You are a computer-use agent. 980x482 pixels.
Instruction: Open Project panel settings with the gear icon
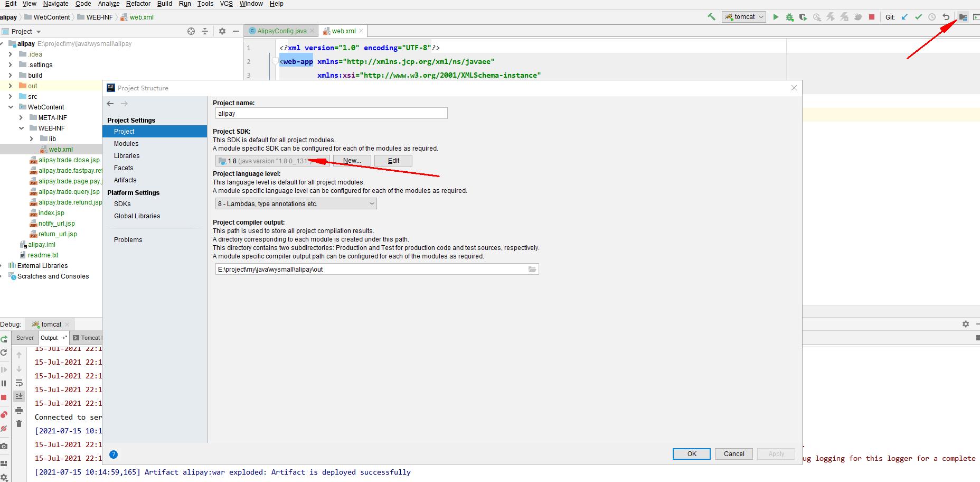(x=222, y=31)
